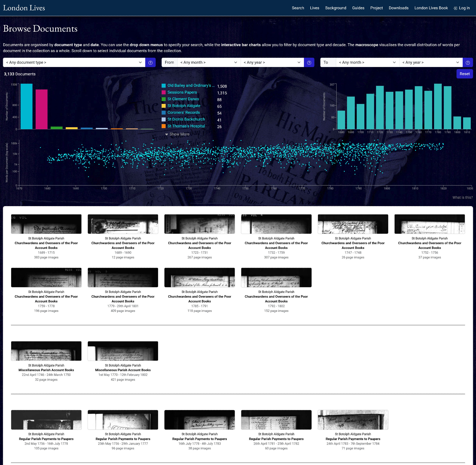476x465 pixels.
Task: Click help icon beside From date selectors
Action: [309, 63]
